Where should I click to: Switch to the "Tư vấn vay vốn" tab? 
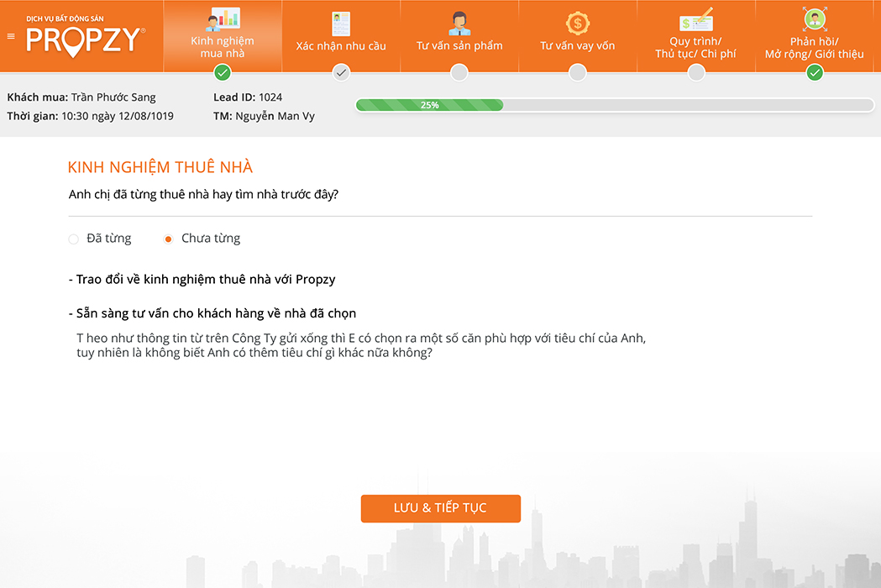point(578,45)
